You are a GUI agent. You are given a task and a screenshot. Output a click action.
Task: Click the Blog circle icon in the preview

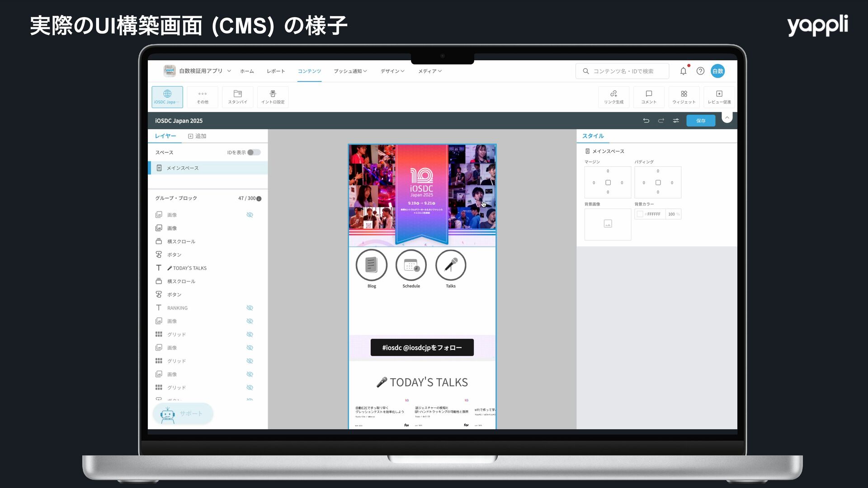[x=372, y=265]
